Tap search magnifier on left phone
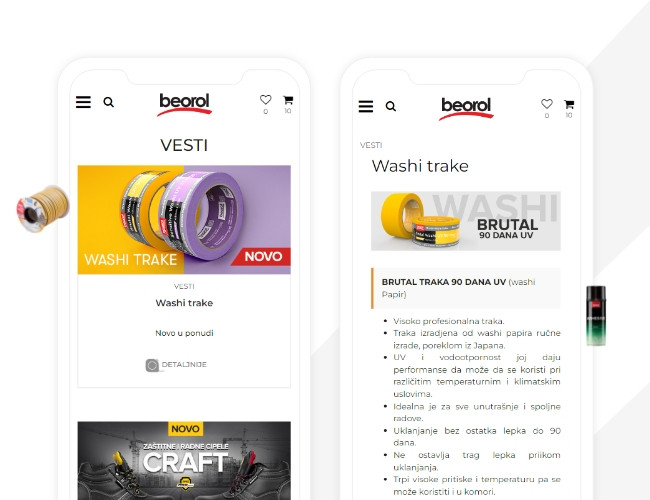 pos(109,102)
